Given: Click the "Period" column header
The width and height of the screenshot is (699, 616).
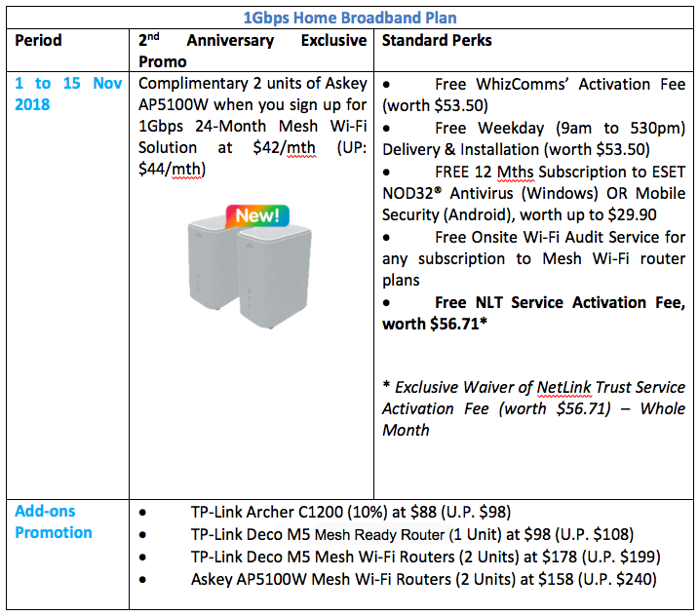Looking at the screenshot, I should click(38, 41).
